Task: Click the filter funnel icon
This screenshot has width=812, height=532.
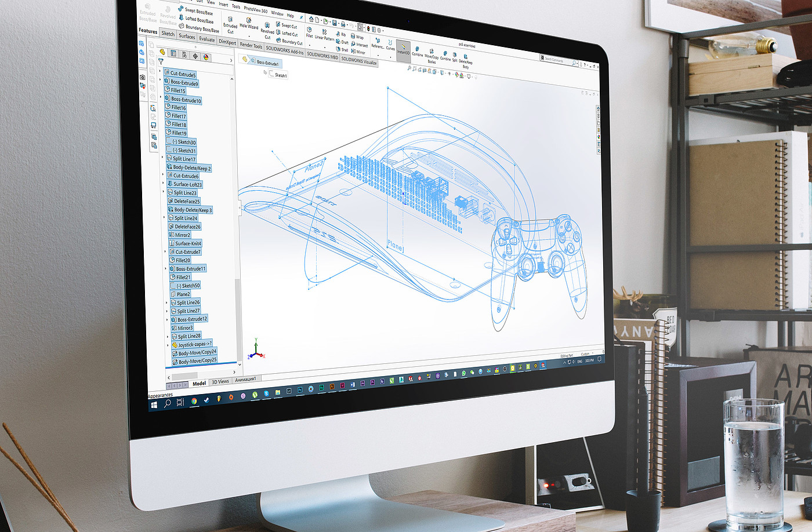Action: [161, 61]
